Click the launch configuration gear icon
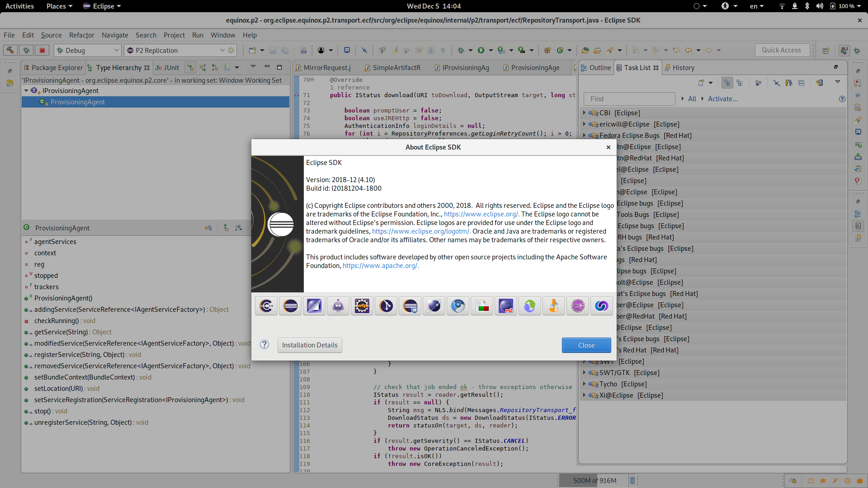Screen dimensions: 868x488 tap(231, 50)
